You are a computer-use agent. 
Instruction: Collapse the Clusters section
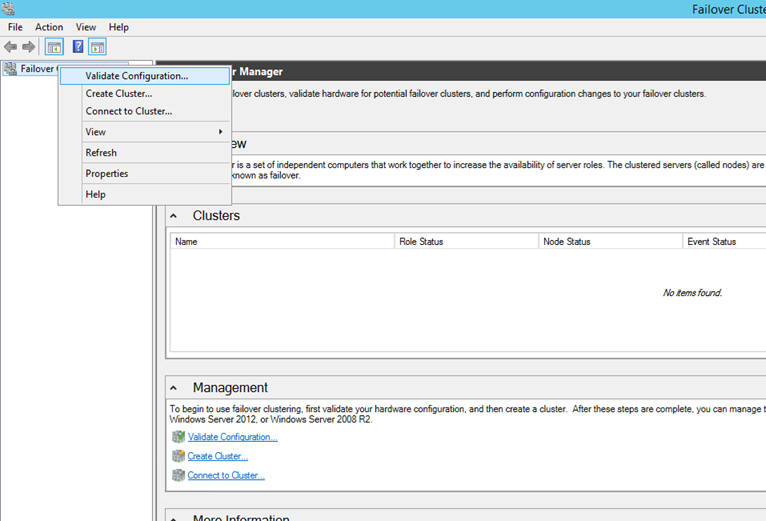(173, 216)
